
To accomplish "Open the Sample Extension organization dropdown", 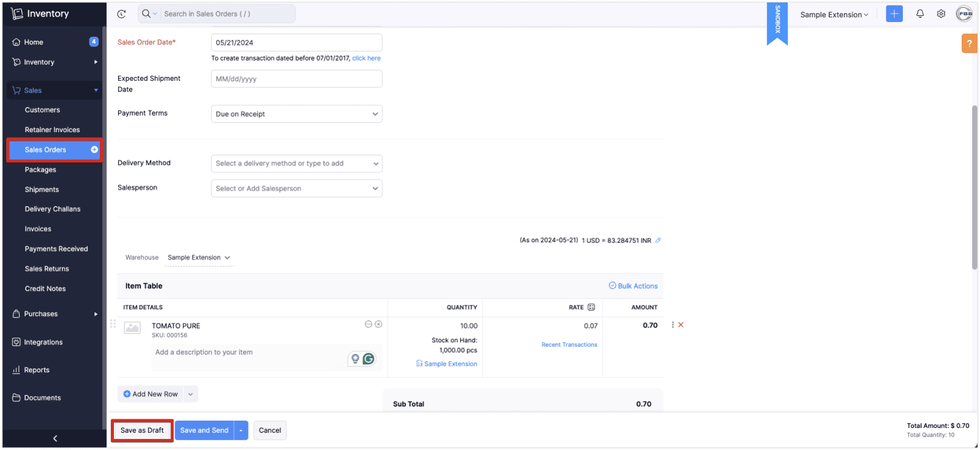I will click(x=834, y=15).
